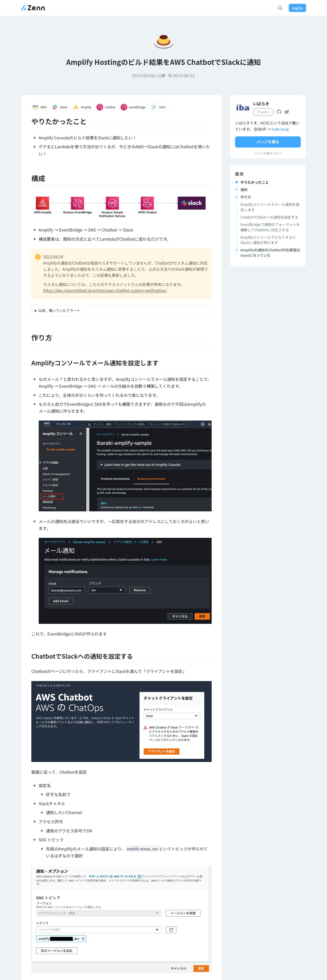
Task: Open search with the magnifier icon
Action: point(280,8)
